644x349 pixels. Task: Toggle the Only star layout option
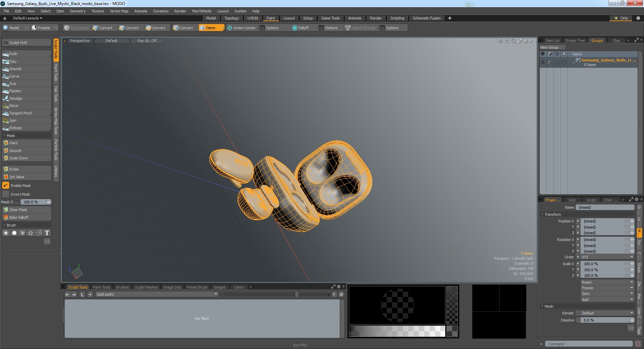click(621, 18)
